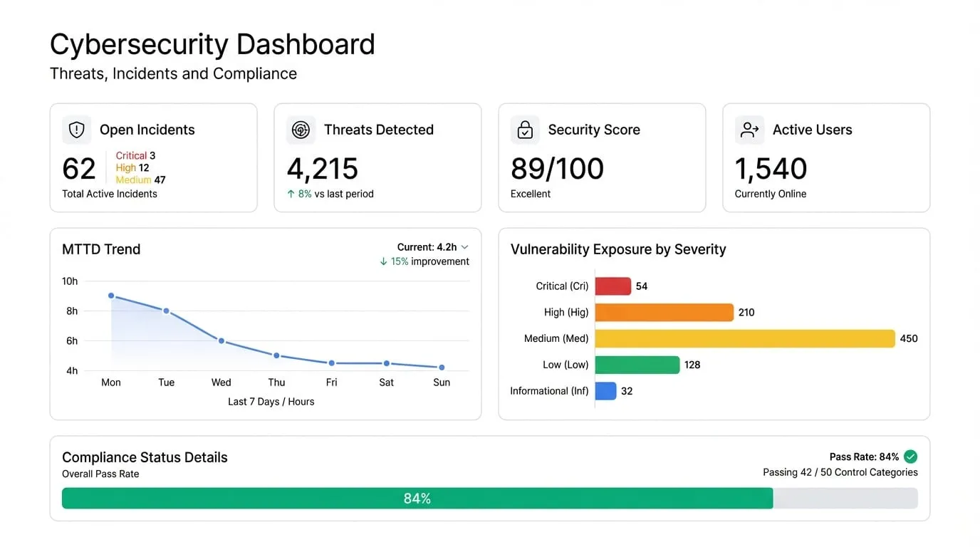Click the Threats Detected card title
The height and width of the screenshot is (547, 980).
(x=379, y=130)
